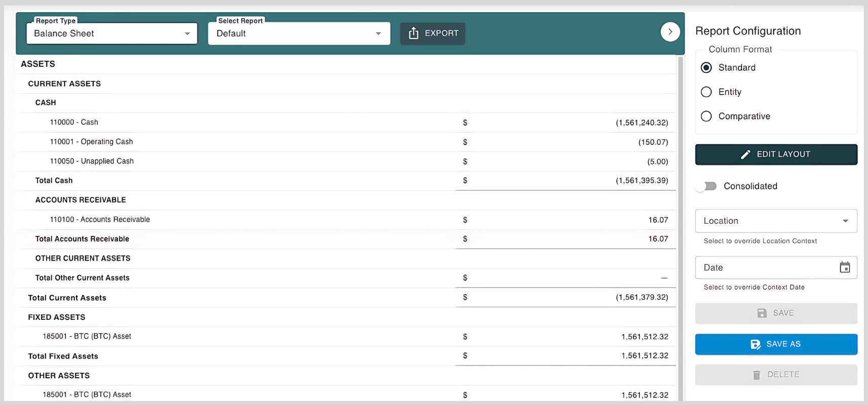Click 185001 - BTC Asset under Fixed Assets

[87, 336]
